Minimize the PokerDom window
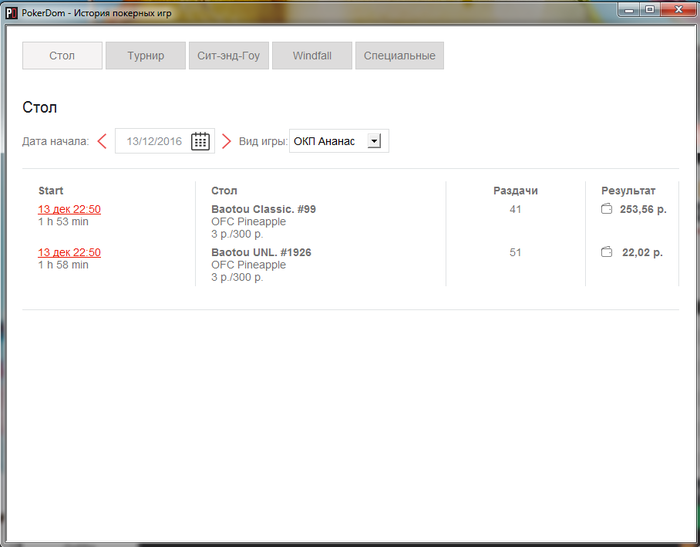 click(x=629, y=9)
